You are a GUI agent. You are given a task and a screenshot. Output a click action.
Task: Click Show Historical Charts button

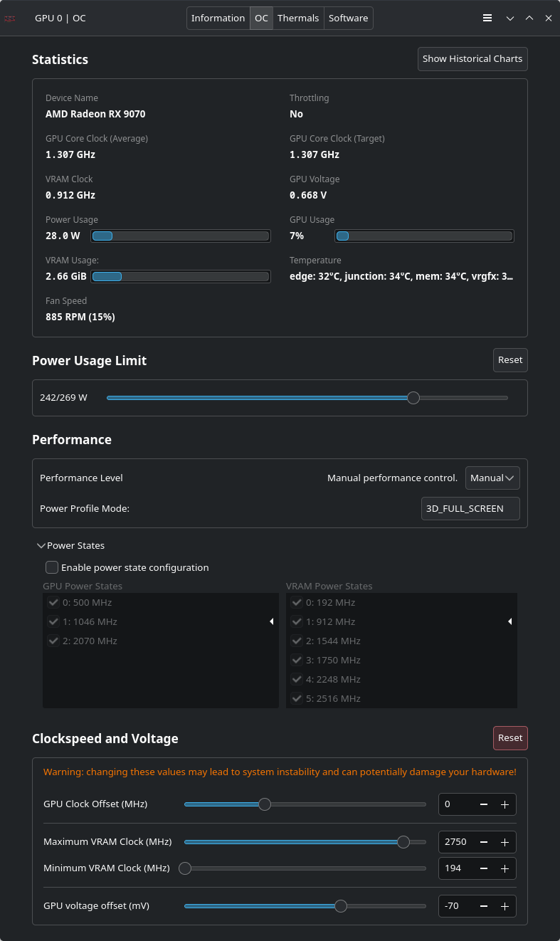tap(472, 59)
